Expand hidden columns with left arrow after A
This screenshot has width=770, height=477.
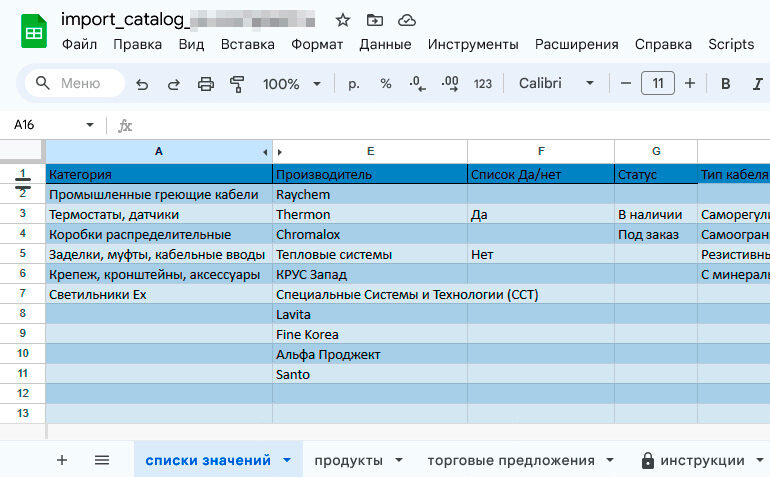pyautogui.click(x=265, y=152)
